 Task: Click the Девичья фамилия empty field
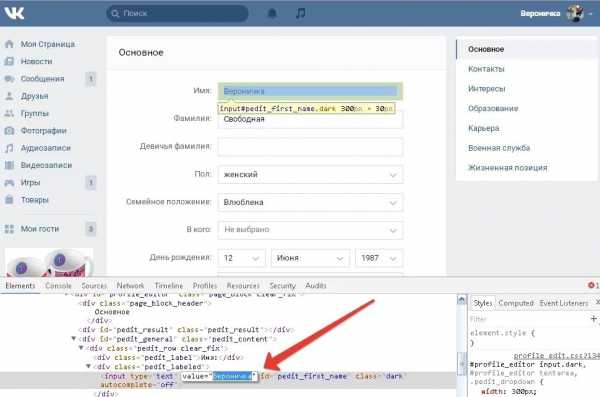(310, 147)
